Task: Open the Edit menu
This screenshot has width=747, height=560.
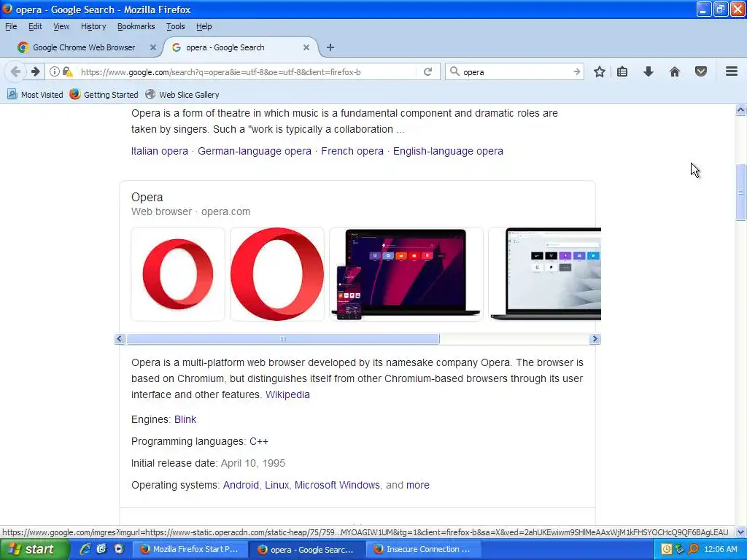Action: point(35,26)
